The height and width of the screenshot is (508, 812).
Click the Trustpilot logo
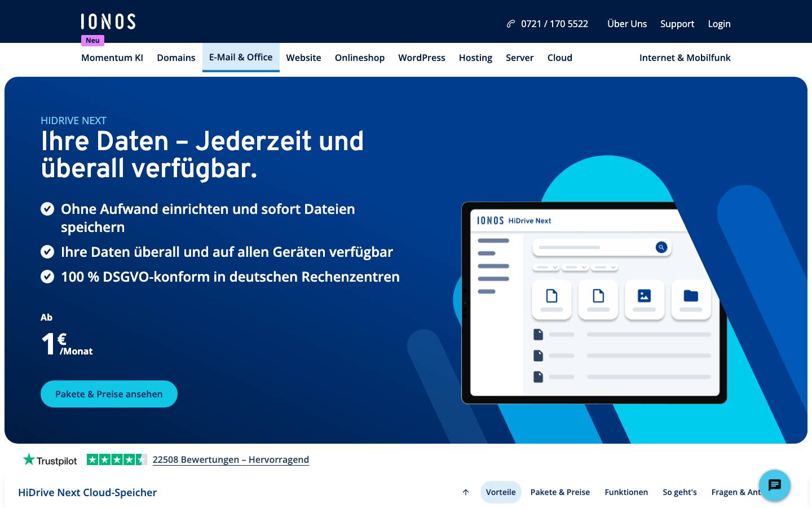(x=50, y=460)
